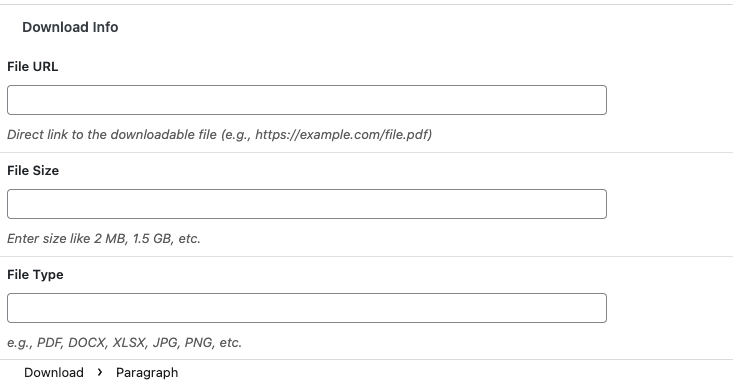Click the 'Direct link to the downloadable file' hint

[112, 135]
